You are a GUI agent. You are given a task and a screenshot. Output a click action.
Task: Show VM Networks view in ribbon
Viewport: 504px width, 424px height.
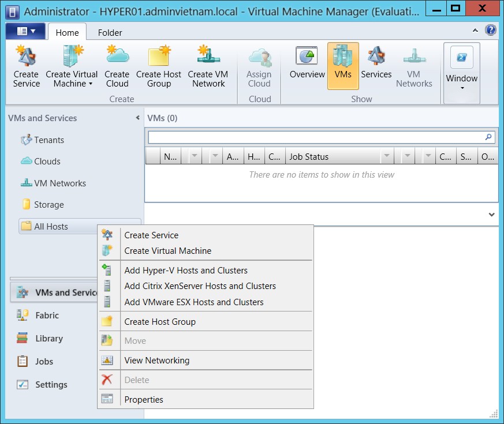point(414,66)
